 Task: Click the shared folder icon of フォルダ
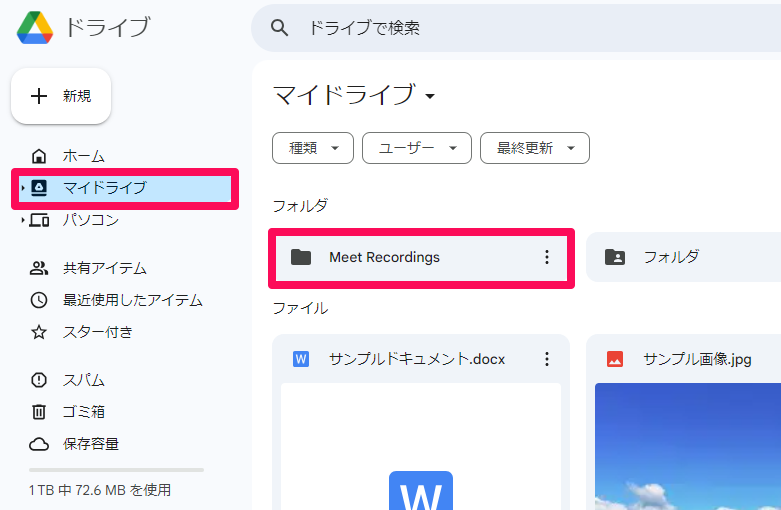tap(615, 257)
